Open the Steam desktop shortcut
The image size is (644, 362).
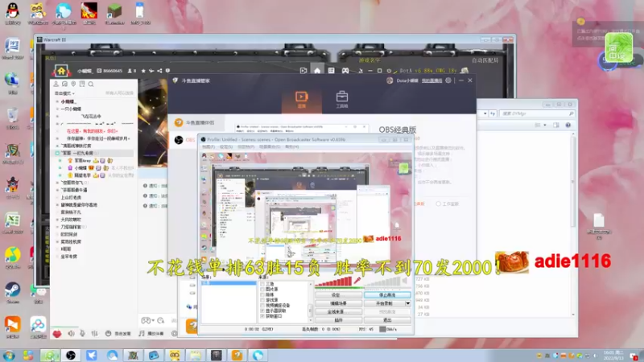(13, 292)
